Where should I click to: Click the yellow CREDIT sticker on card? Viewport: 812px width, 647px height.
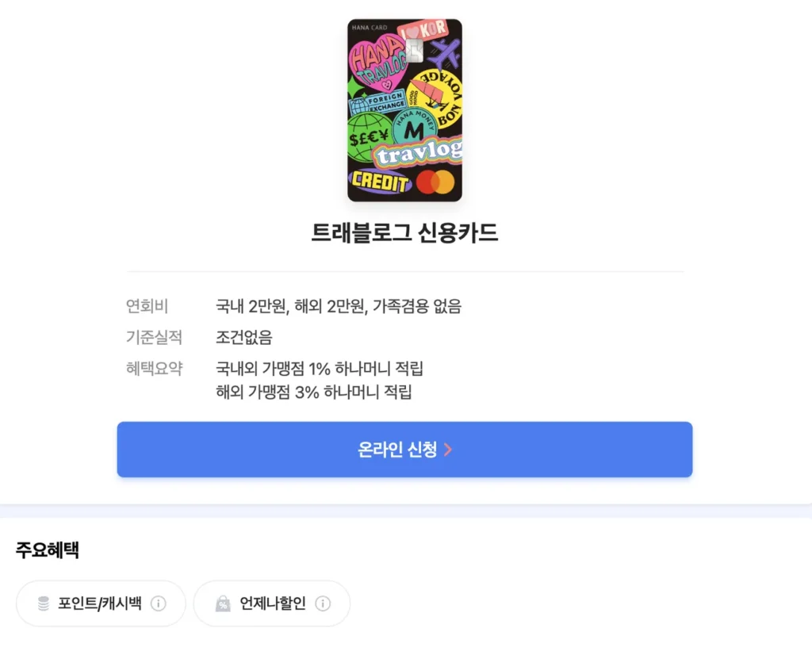click(380, 182)
